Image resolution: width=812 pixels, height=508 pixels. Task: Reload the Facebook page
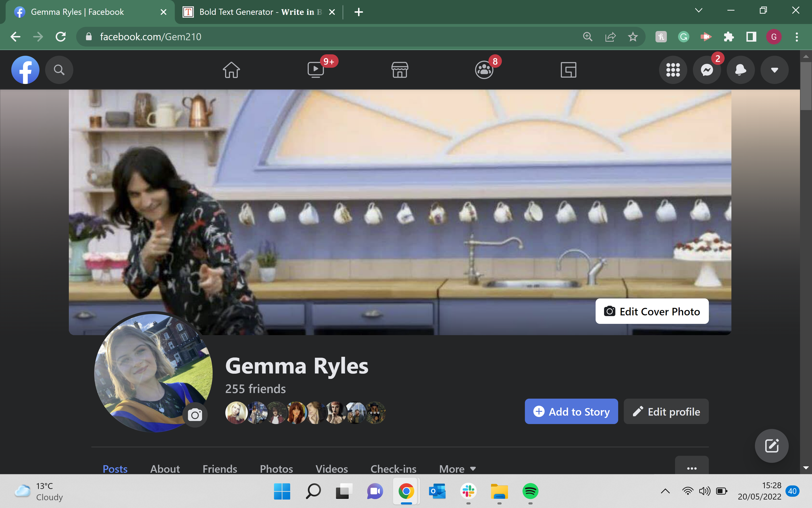coord(61,37)
